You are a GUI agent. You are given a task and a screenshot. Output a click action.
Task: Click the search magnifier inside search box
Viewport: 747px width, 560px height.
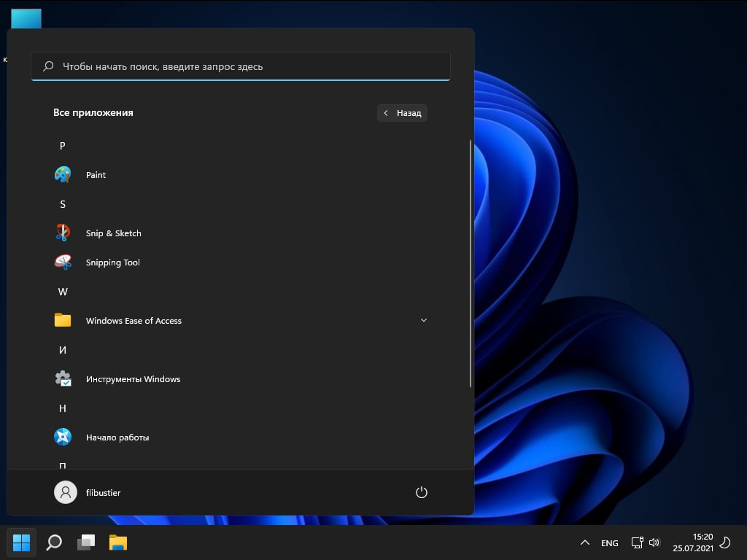48,66
